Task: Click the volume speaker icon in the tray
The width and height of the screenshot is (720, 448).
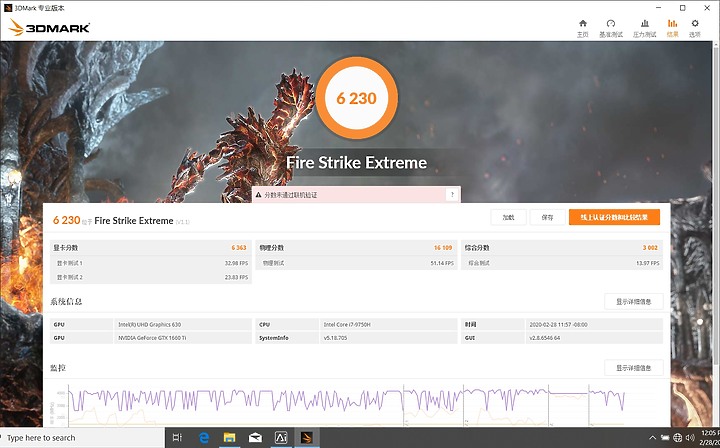Action: point(690,438)
